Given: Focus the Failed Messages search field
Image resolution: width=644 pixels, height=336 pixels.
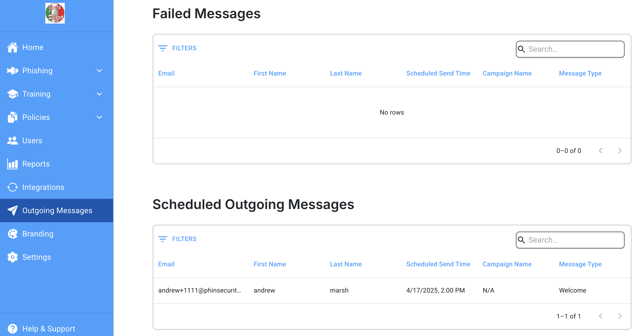Looking at the screenshot, I should [570, 49].
